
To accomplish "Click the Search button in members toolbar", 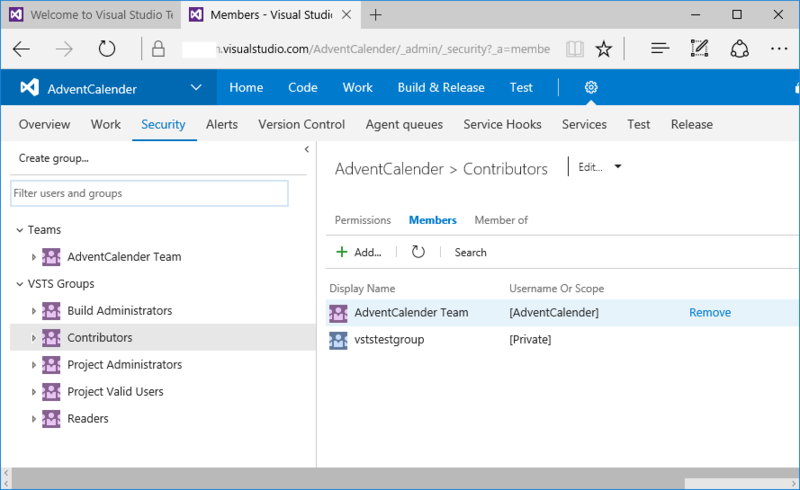I will pos(470,252).
